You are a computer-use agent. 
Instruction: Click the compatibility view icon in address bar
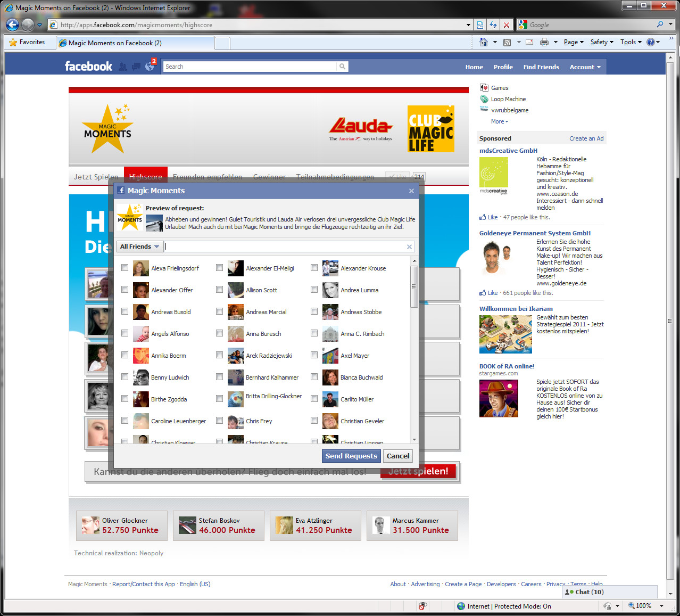click(480, 24)
